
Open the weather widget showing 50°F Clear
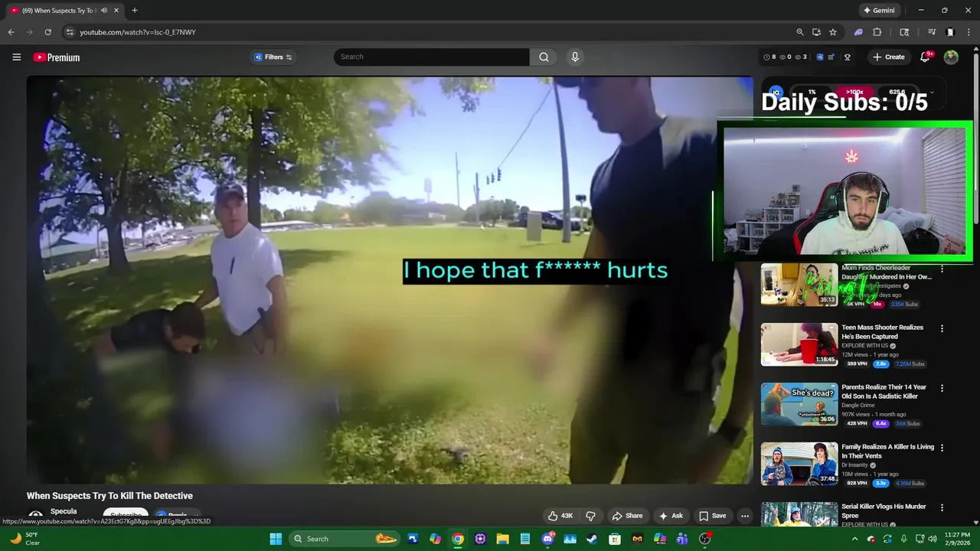pyautogui.click(x=24, y=539)
